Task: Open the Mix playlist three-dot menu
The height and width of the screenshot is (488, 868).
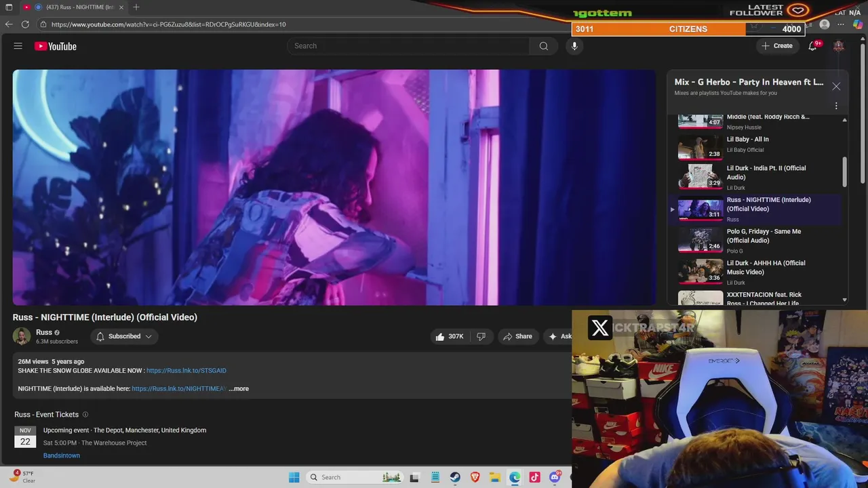Action: tap(836, 106)
